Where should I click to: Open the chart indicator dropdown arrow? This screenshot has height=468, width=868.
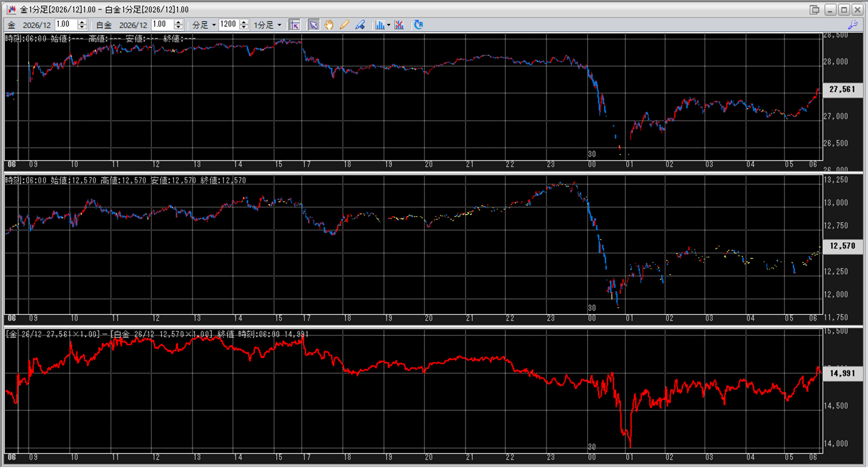coord(388,25)
